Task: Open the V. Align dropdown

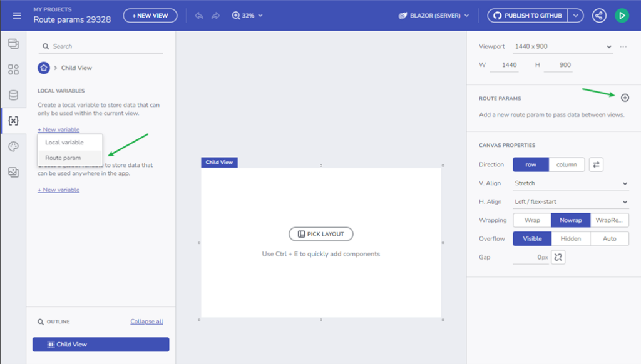Action: click(x=570, y=183)
